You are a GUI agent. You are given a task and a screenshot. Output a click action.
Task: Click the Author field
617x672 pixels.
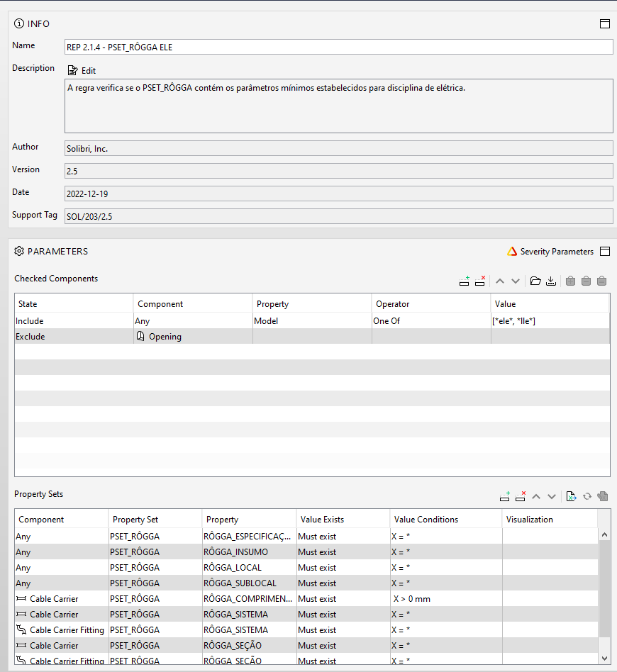tap(339, 149)
